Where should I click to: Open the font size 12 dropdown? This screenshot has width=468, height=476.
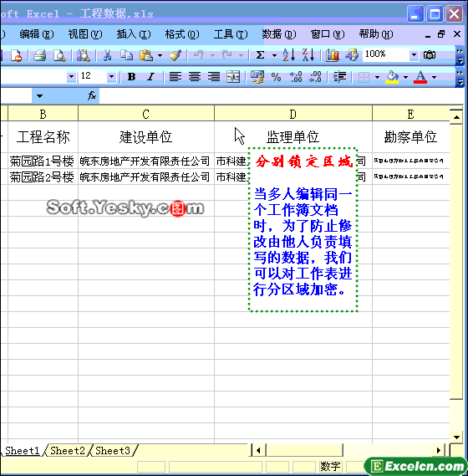click(111, 77)
